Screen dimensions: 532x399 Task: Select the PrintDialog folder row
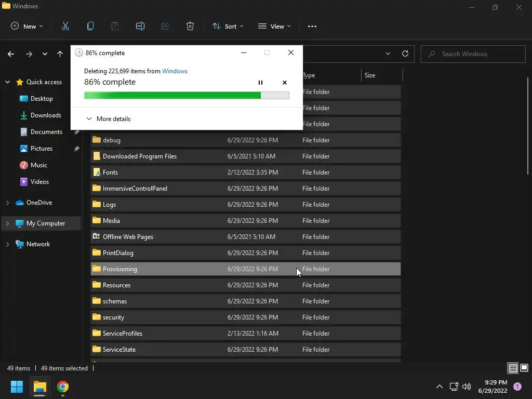245,253
